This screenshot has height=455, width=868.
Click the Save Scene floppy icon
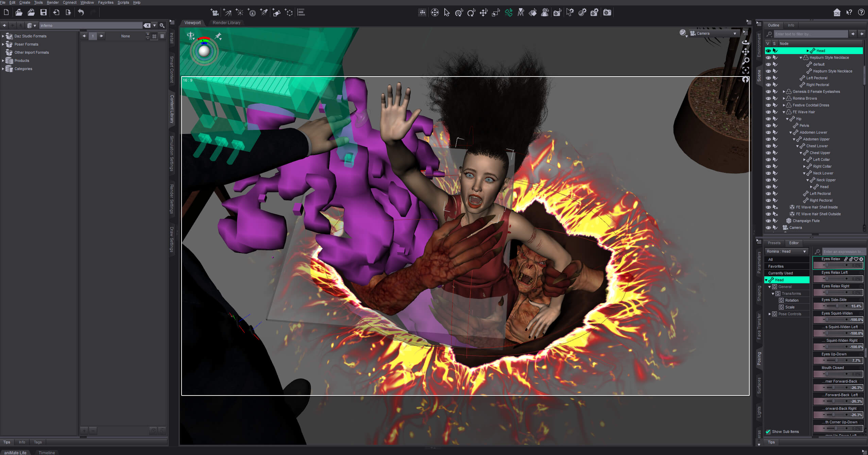pyautogui.click(x=44, y=13)
